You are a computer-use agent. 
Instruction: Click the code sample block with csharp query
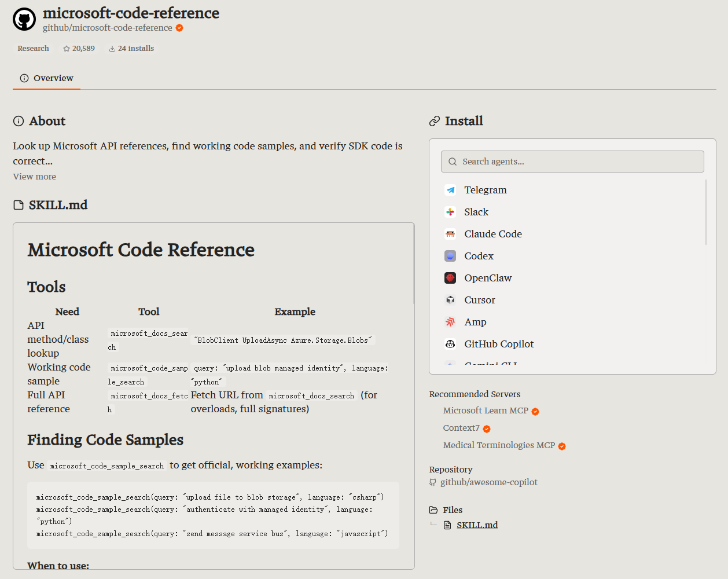[213, 515]
